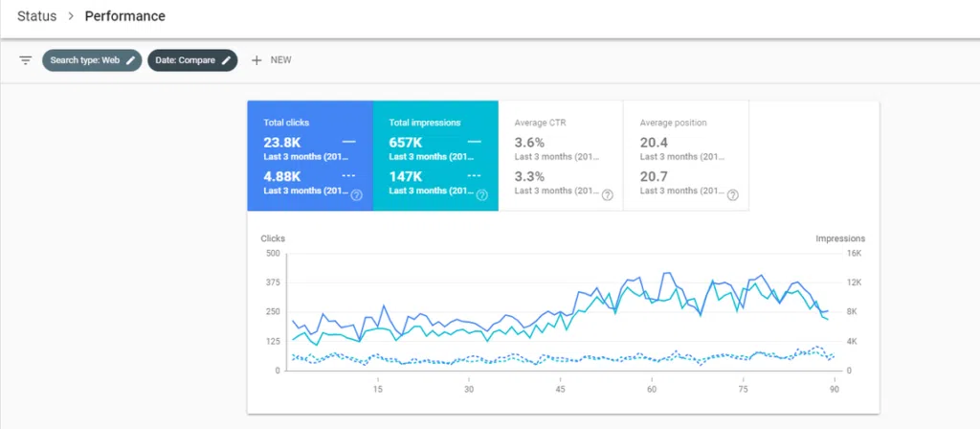Go to Status in the breadcrumb
The image size is (980, 429).
coord(36,16)
